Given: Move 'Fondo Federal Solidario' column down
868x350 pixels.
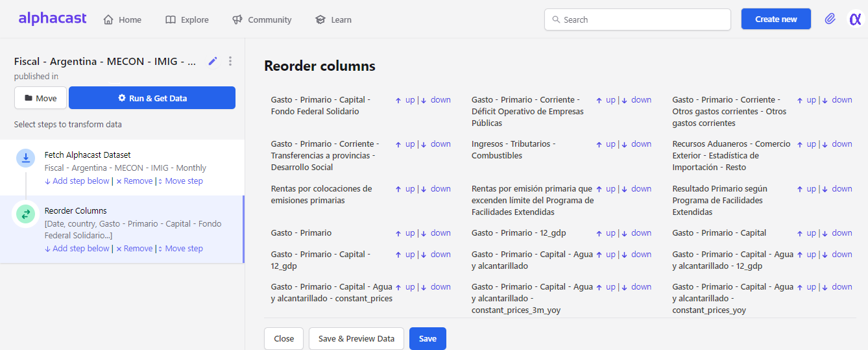Looking at the screenshot, I should pos(436,100).
